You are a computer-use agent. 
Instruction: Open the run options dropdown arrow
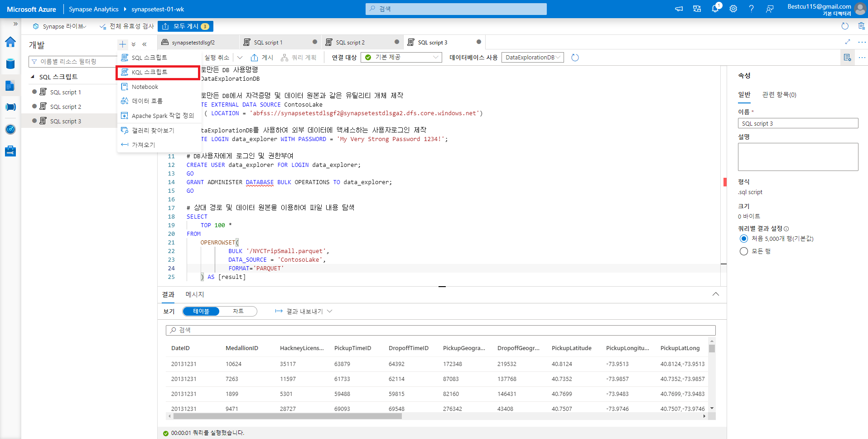click(240, 58)
